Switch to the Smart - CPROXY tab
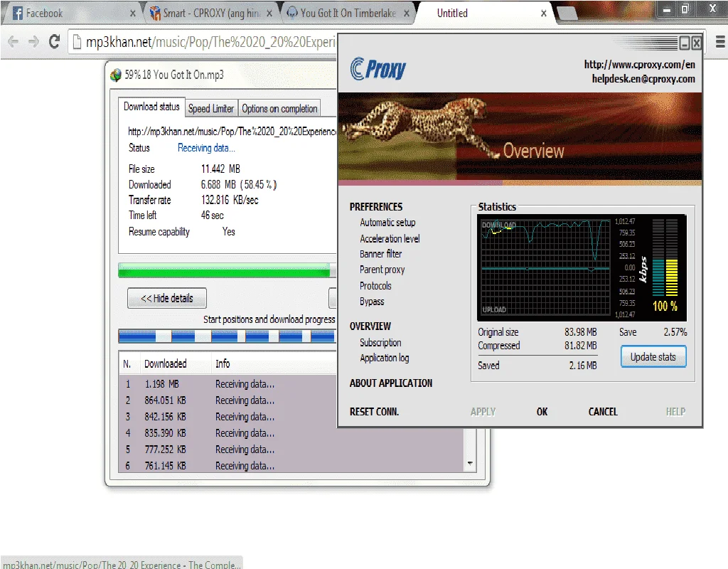Viewport: 728px width, 569px height. point(211,13)
